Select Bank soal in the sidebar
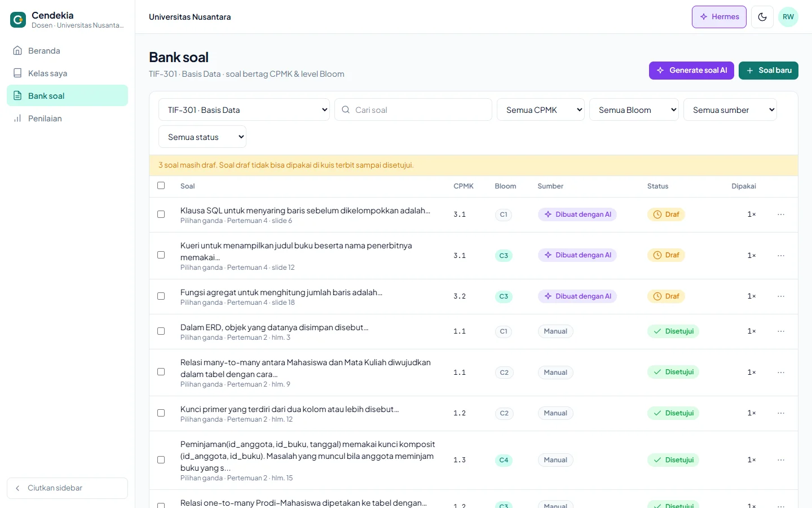Image resolution: width=812 pixels, height=508 pixels. tap(67, 96)
